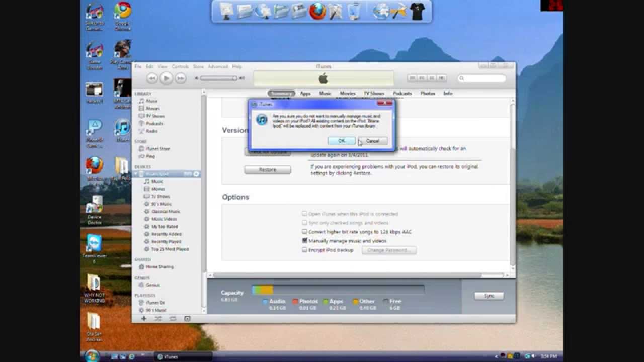
Task: Open the Google Chrome desktop shortcut
Action: coord(122,17)
